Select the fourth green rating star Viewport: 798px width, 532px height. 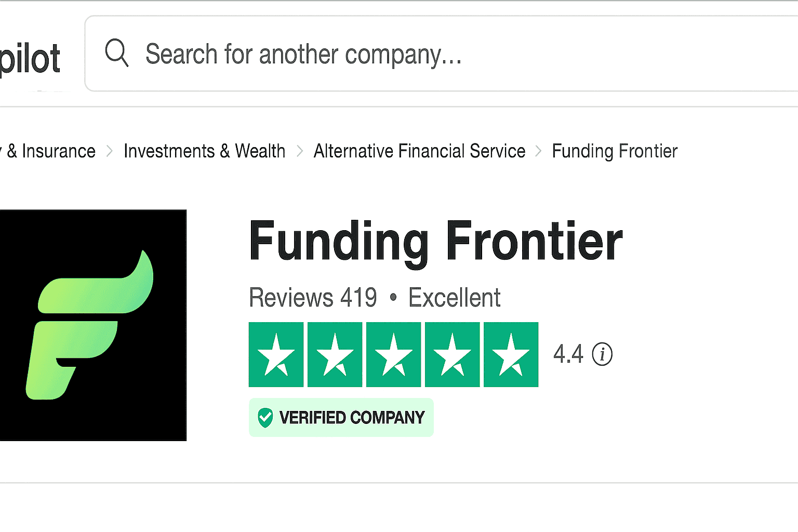pos(452,355)
